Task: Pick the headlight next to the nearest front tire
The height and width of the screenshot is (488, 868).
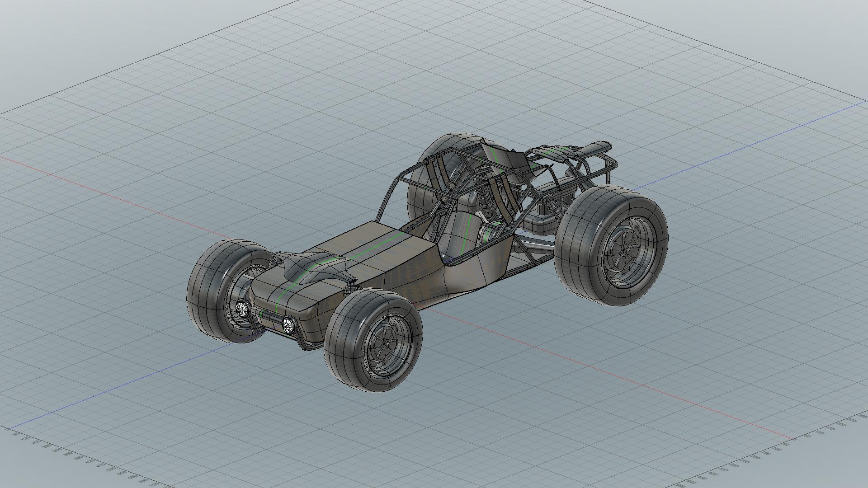Action: click(x=288, y=325)
